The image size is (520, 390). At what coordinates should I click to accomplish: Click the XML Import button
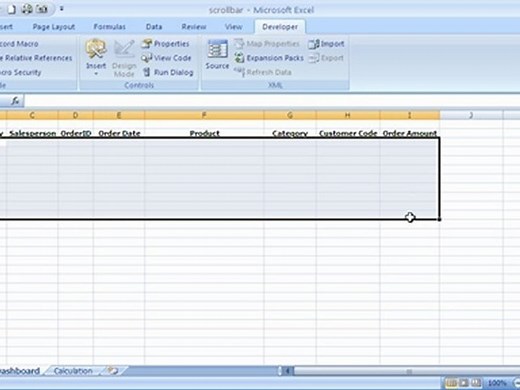(326, 44)
